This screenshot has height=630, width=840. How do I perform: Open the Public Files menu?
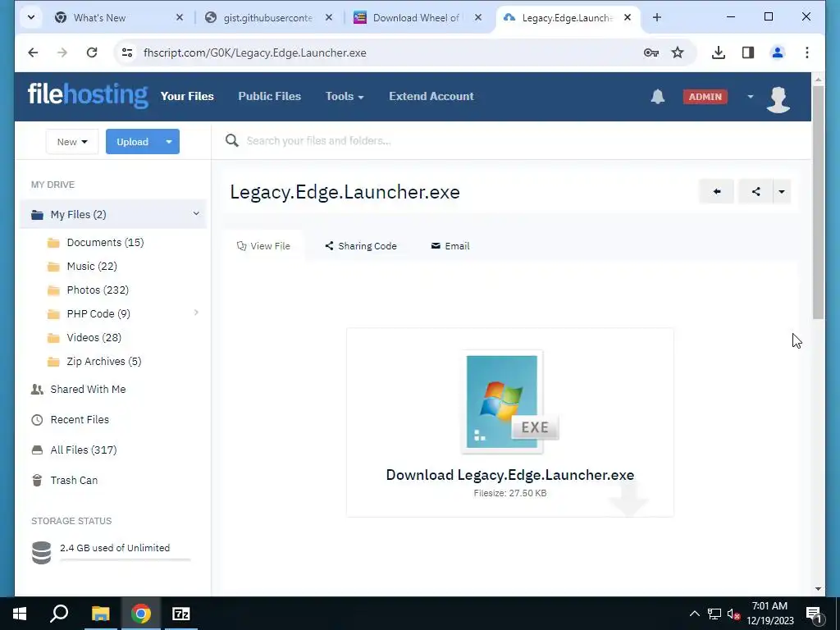pyautogui.click(x=269, y=97)
